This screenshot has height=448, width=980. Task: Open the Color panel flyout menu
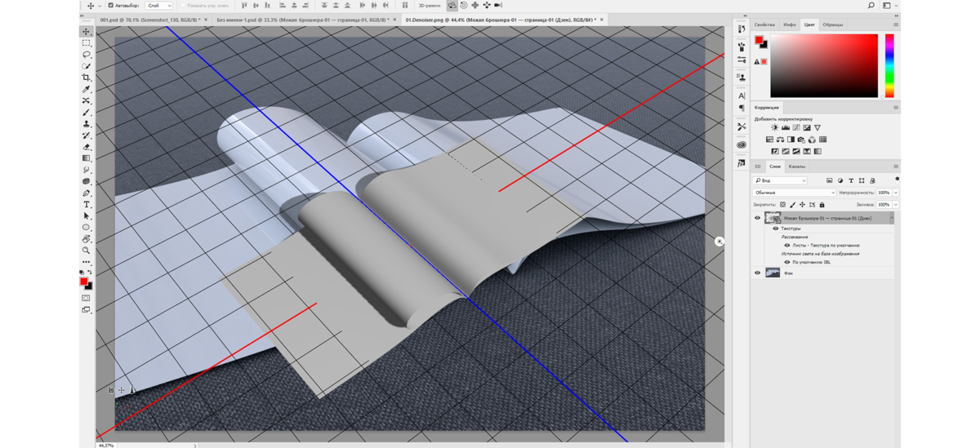click(896, 24)
